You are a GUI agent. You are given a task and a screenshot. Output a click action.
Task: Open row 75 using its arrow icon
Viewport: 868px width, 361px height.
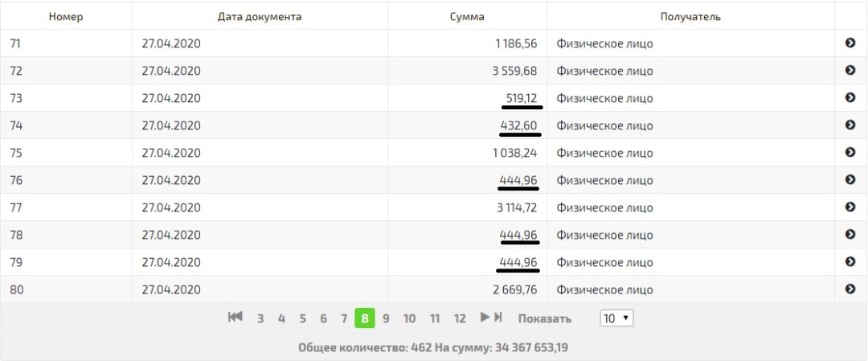click(x=850, y=153)
